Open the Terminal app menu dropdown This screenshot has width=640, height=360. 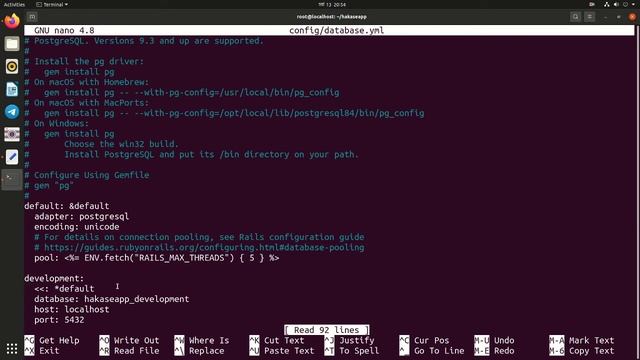pyautogui.click(x=52, y=4)
